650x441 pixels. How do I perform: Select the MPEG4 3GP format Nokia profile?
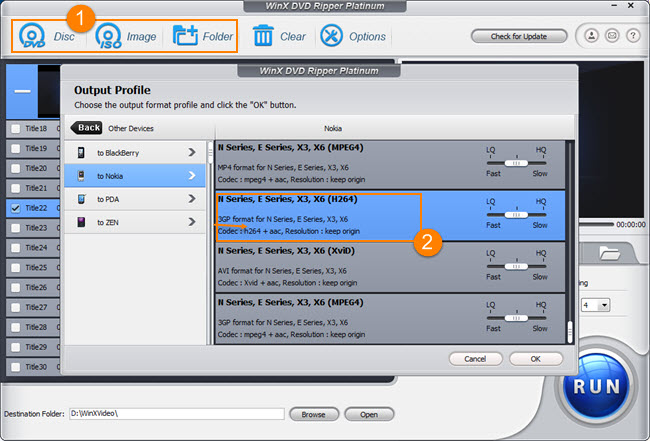[390, 319]
